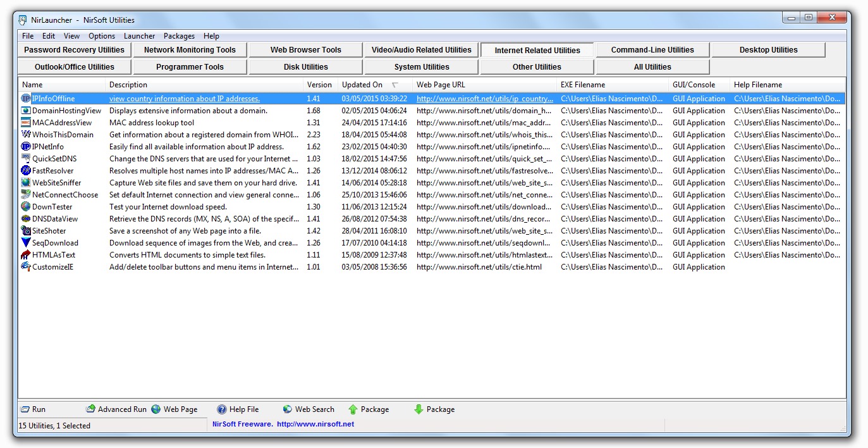Open the Launcher menu
The width and height of the screenshot is (868, 448).
139,36
